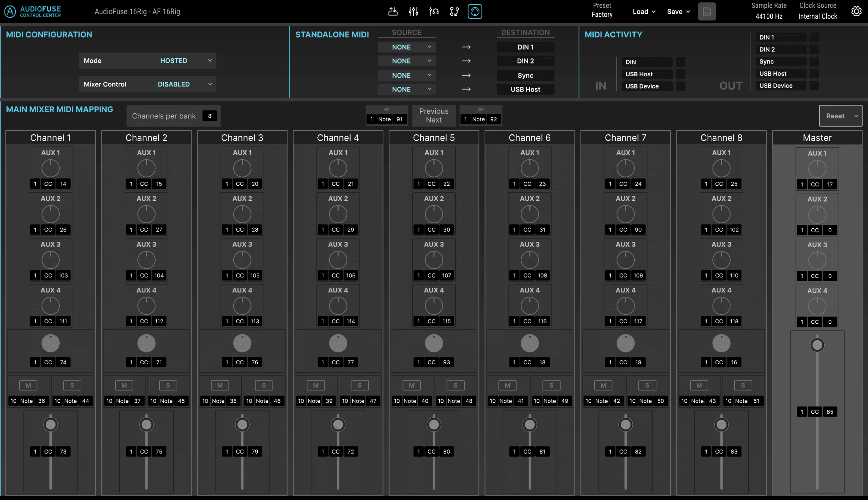Open the Mode HOSTED dropdown
The height and width of the screenshot is (500, 868).
[x=147, y=61]
